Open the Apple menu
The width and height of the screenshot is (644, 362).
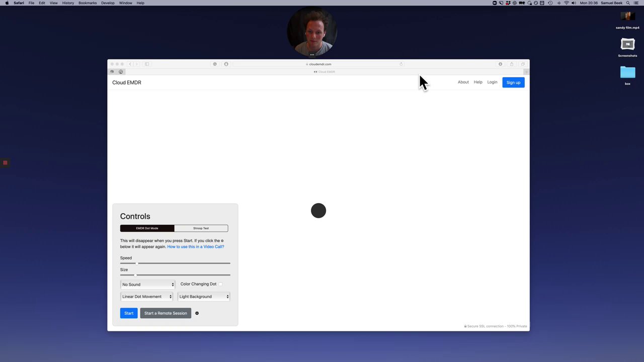[x=7, y=3]
